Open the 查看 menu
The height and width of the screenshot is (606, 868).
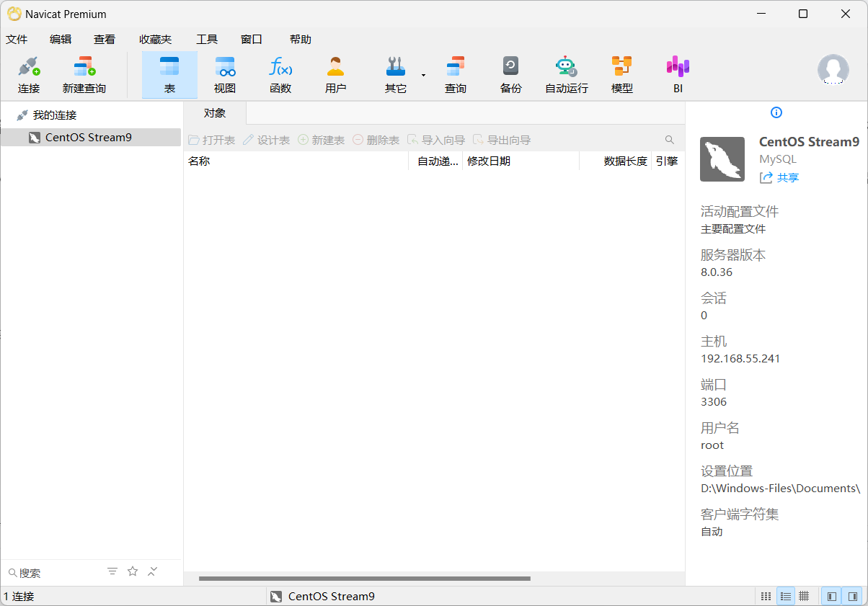click(105, 40)
